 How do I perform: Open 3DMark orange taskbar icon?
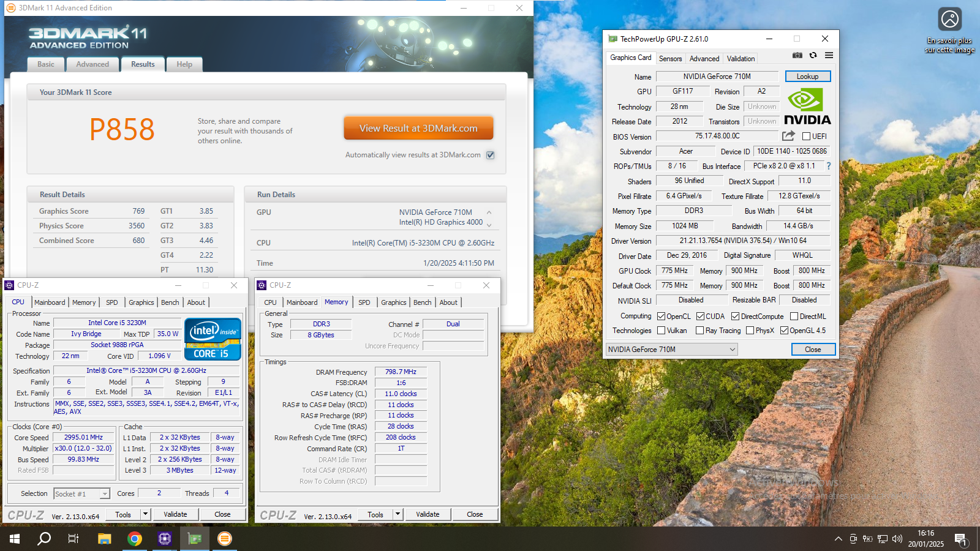225,539
